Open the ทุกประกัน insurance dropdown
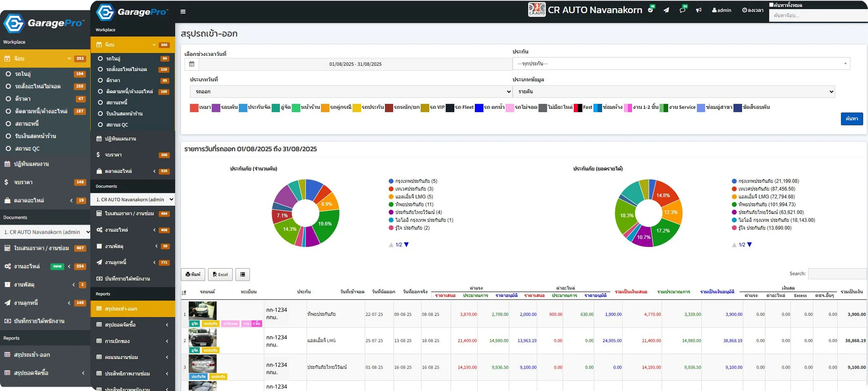The width and height of the screenshot is (868, 391). pyautogui.click(x=681, y=64)
